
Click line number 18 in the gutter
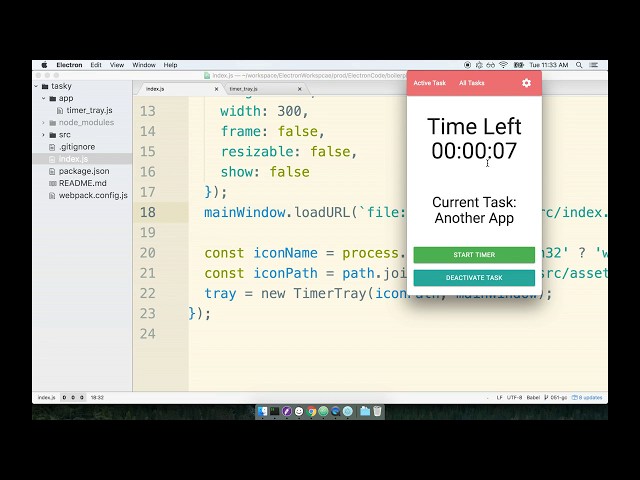click(x=147, y=212)
